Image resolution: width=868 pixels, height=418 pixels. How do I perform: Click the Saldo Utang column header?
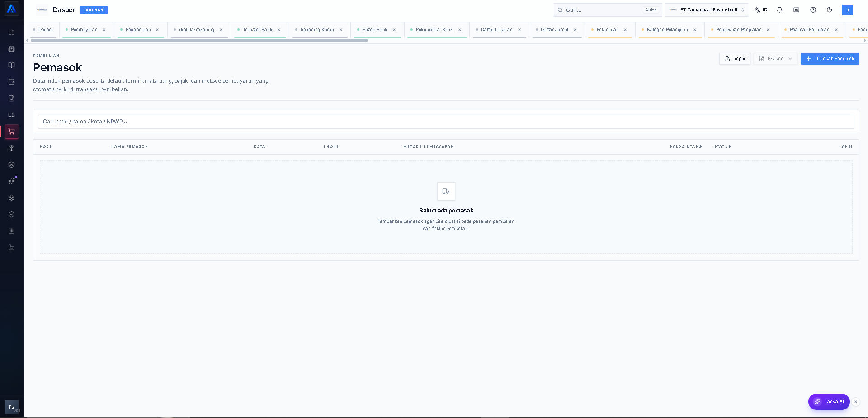coord(686,147)
